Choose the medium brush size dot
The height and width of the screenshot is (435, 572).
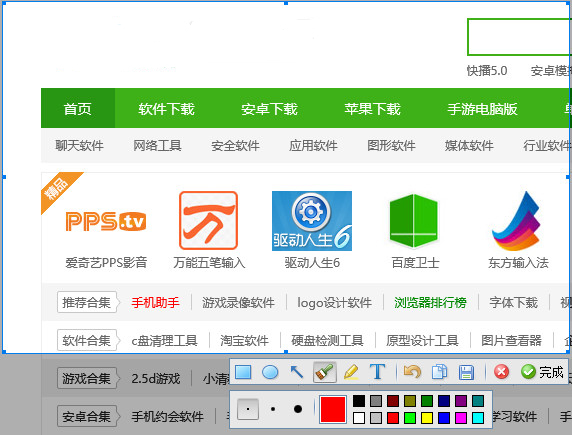(273, 409)
